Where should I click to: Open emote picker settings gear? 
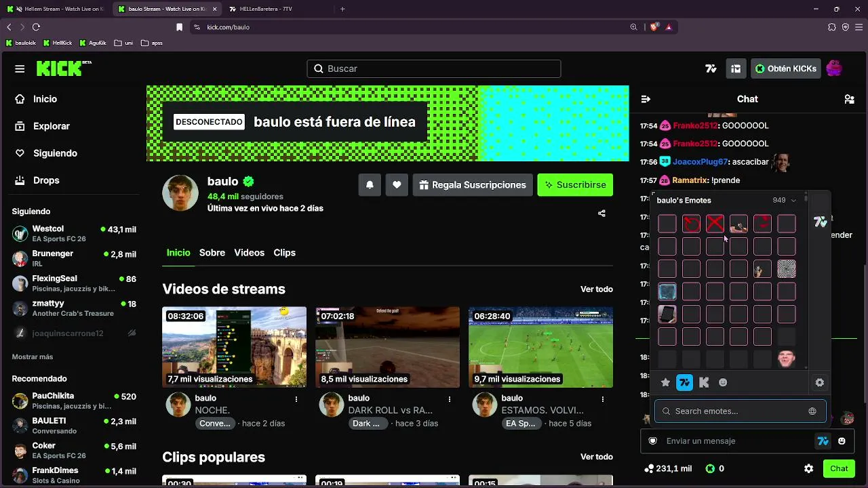[820, 383]
